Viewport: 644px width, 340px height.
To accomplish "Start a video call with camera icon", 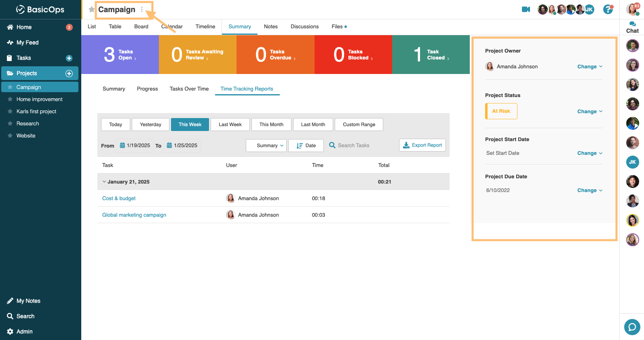I will (526, 9).
